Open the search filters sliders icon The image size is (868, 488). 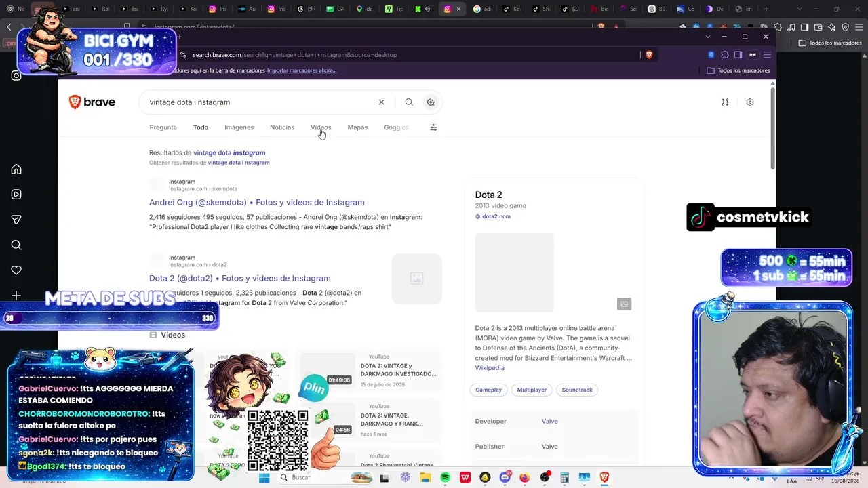pyautogui.click(x=433, y=127)
